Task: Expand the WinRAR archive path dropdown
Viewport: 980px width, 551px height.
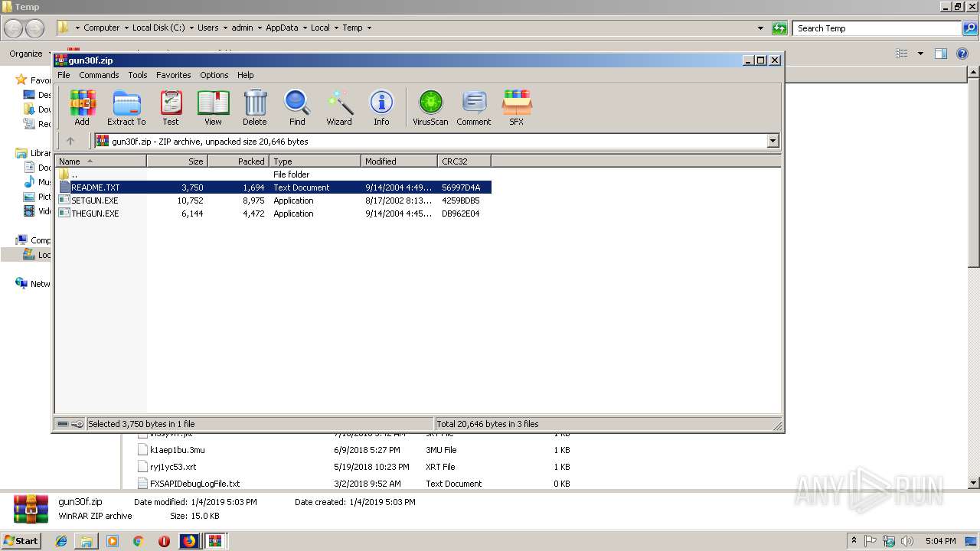Action: tap(773, 141)
